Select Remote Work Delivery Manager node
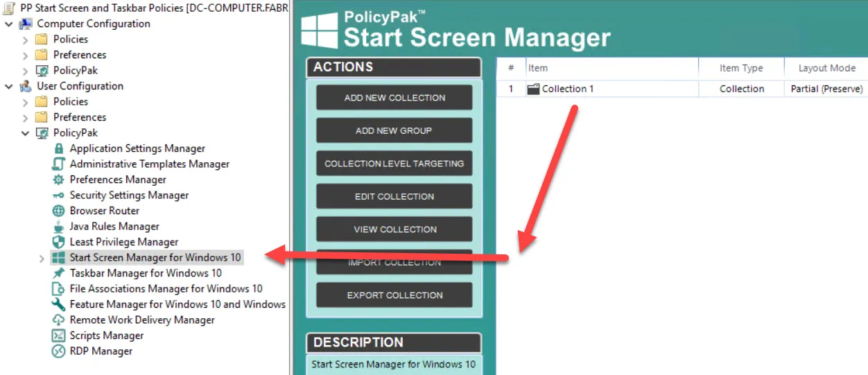868x375 pixels. pos(142,320)
